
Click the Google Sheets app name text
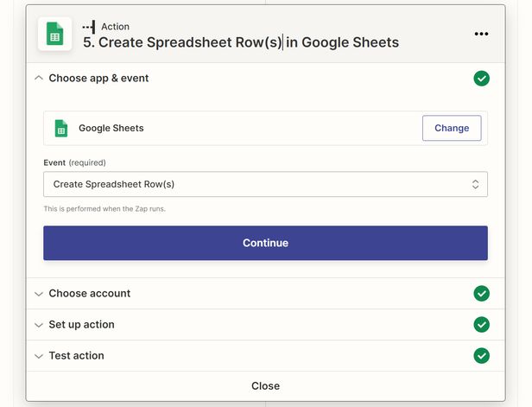coord(111,128)
